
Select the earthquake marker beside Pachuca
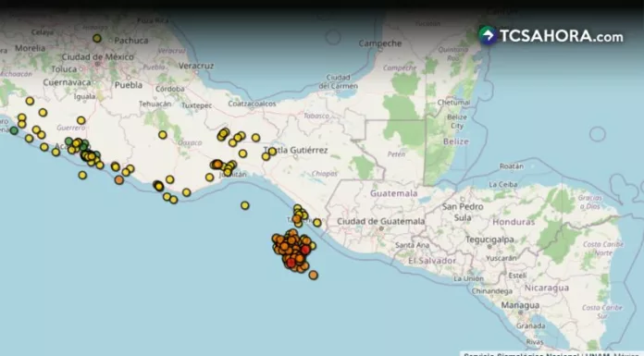(97, 38)
